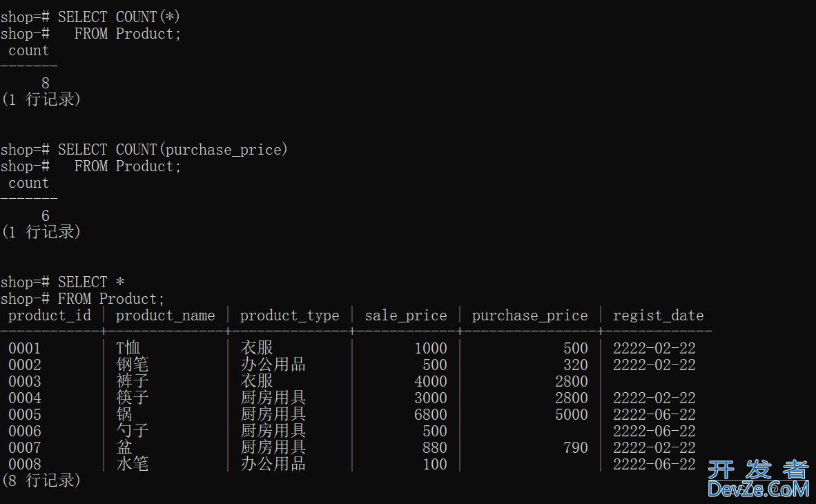This screenshot has height=504, width=816.
Task: Select the product_type column header
Action: 289,316
